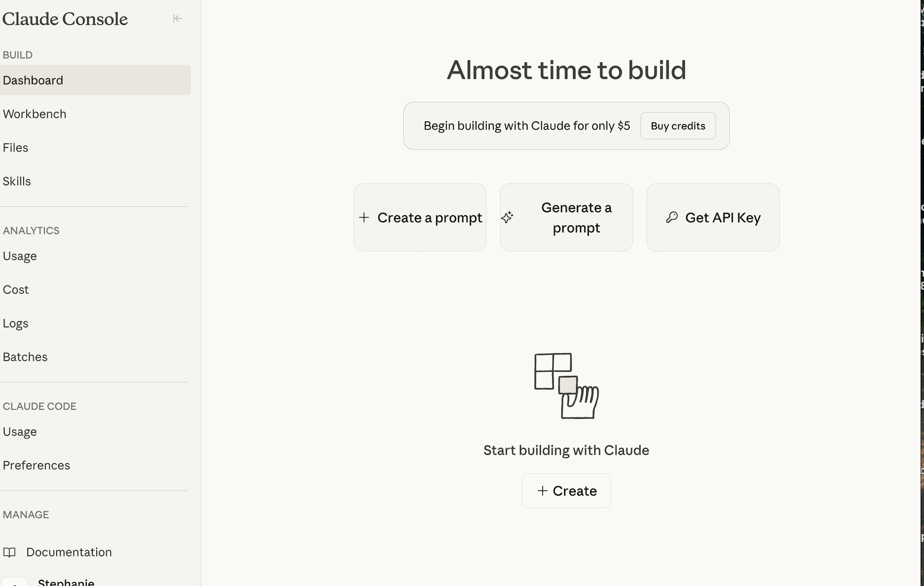
Task: Open Preferences under Claude Code
Action: 36,466
